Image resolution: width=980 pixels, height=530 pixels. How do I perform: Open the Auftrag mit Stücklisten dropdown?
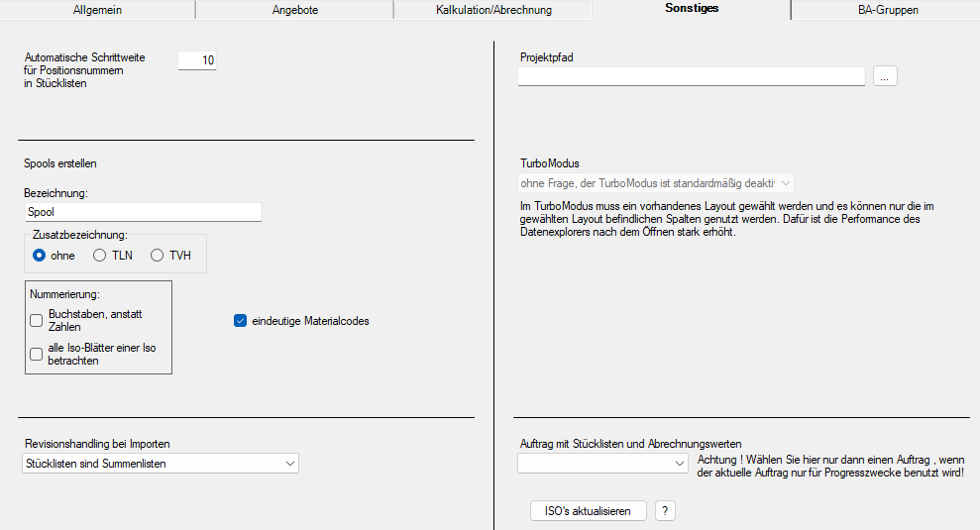pyautogui.click(x=602, y=464)
